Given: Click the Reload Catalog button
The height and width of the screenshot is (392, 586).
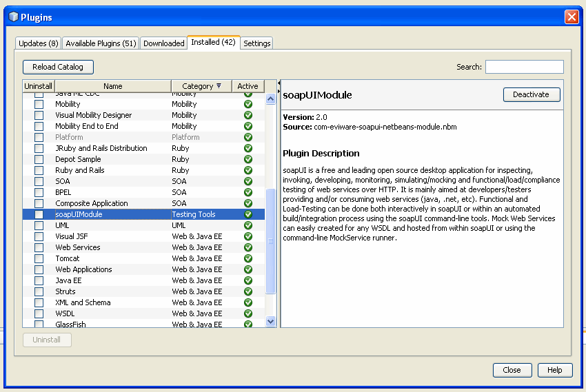Looking at the screenshot, I should [x=58, y=67].
